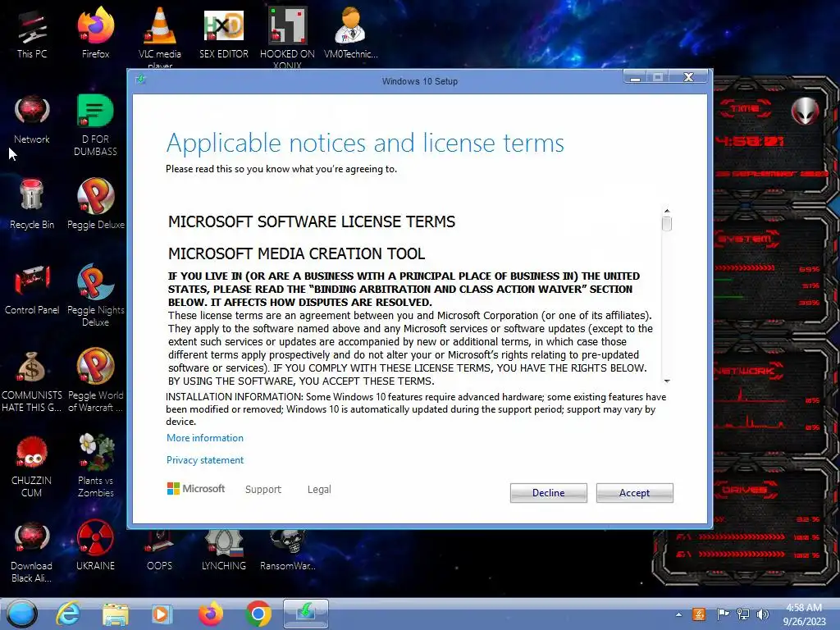
Task: Open the UKRAINE radiation icon
Action: [95, 546]
